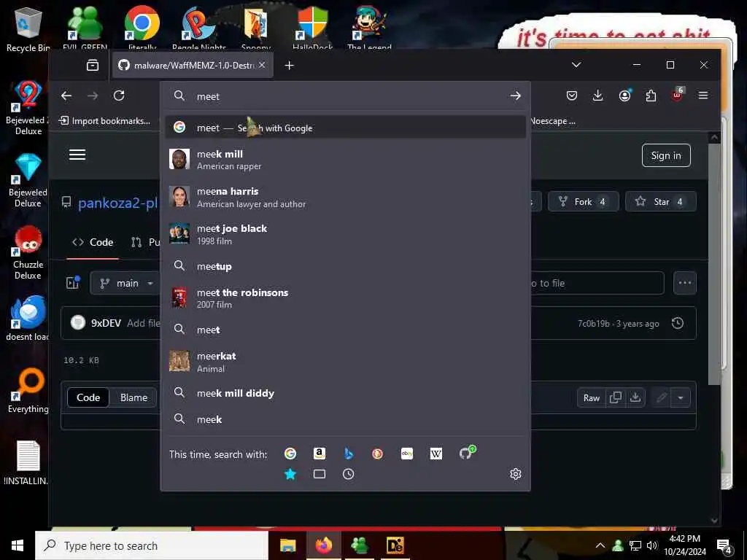Search bookmarks via the star icon
The height and width of the screenshot is (560, 747).
(290, 474)
